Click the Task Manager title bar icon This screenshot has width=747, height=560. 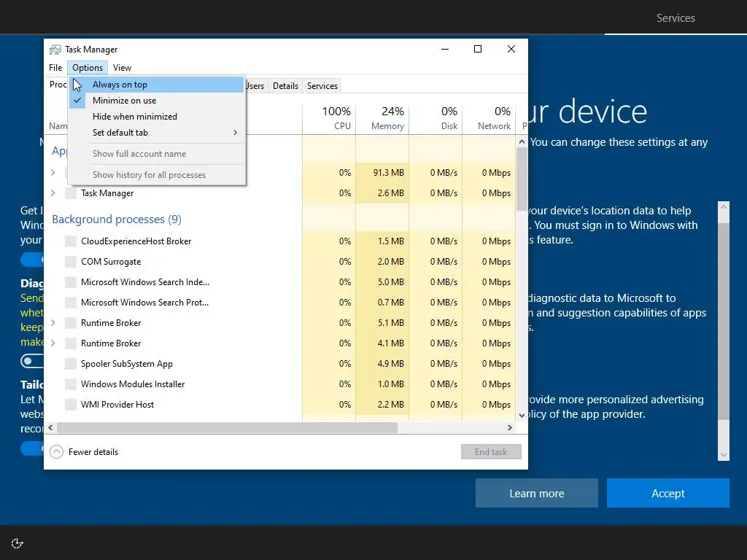coord(55,50)
